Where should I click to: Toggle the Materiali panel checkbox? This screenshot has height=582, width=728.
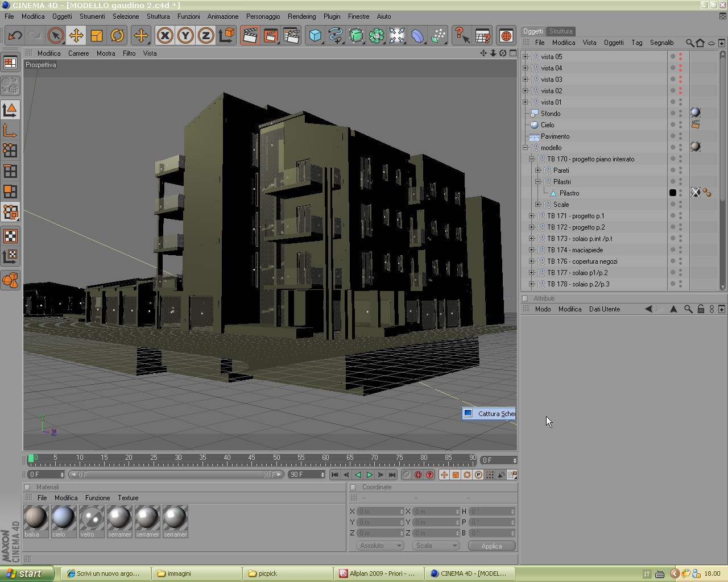click(x=28, y=487)
